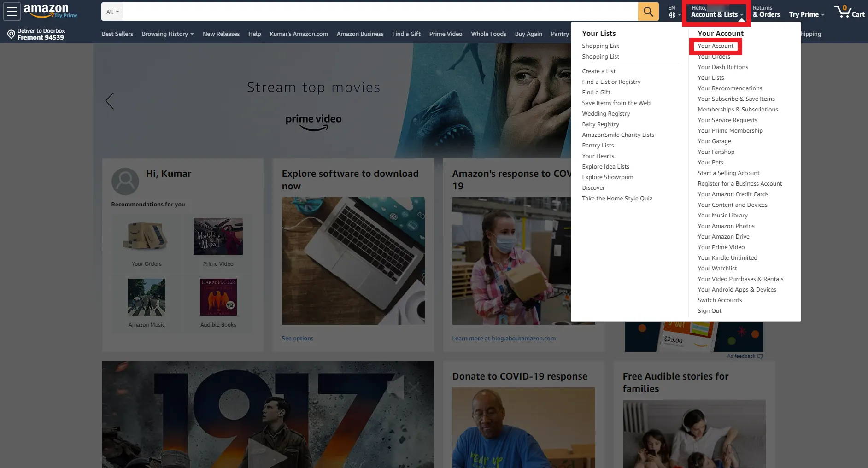Open Your Kindle Unlimited
The height and width of the screenshot is (468, 868).
click(727, 257)
